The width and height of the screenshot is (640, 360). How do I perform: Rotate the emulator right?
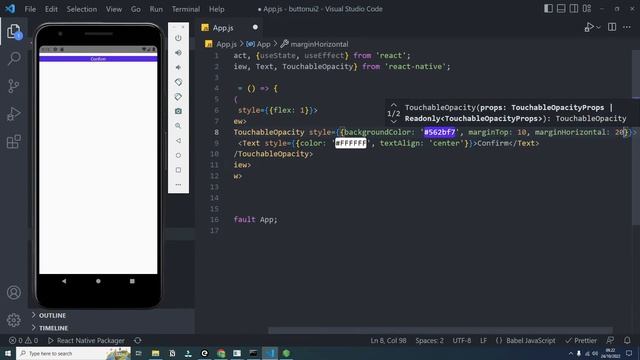pyautogui.click(x=178, y=97)
